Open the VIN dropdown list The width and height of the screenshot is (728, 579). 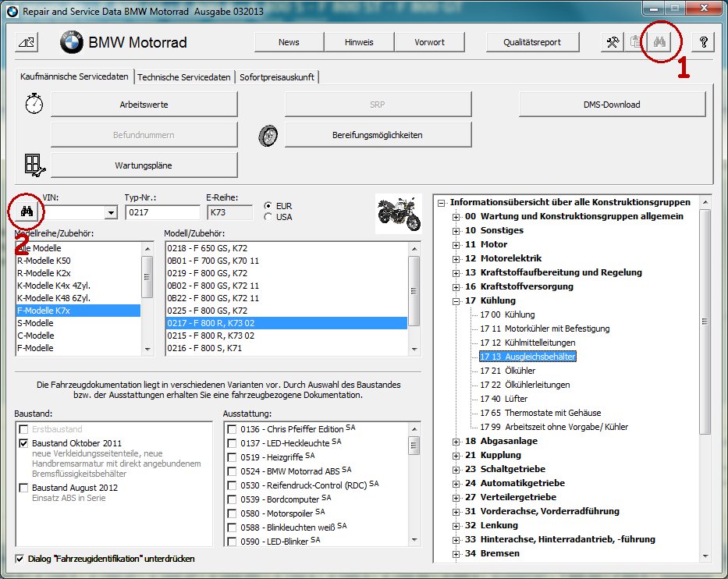tap(110, 212)
